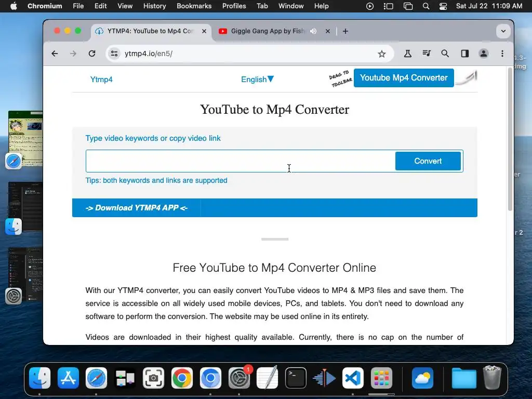
Task: Open the Help menu
Action: coord(321,6)
